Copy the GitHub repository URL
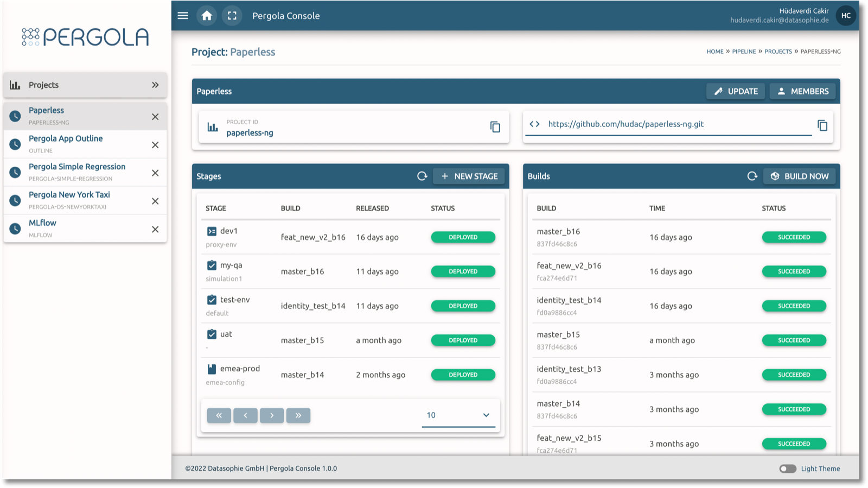868x488 pixels. tap(822, 125)
